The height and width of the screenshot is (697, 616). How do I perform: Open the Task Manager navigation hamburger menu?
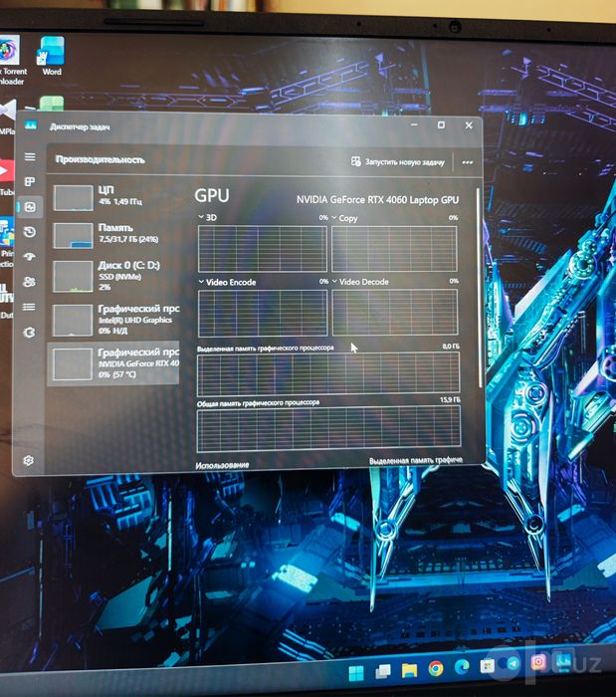(x=30, y=157)
